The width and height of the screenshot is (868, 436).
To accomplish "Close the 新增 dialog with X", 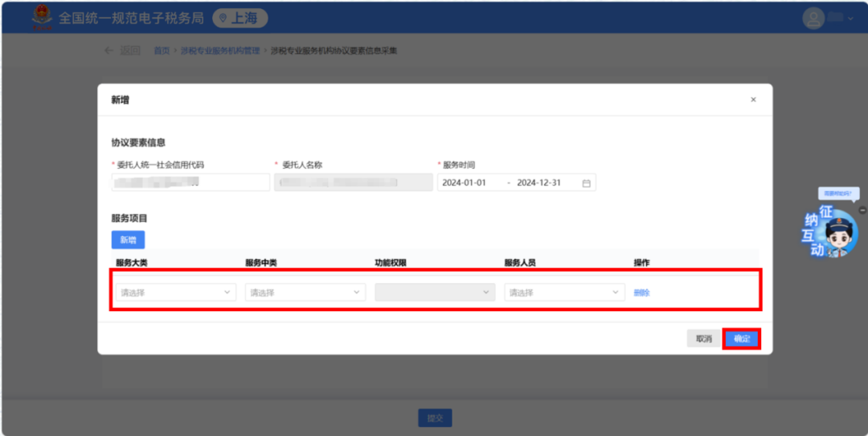I will tap(753, 100).
